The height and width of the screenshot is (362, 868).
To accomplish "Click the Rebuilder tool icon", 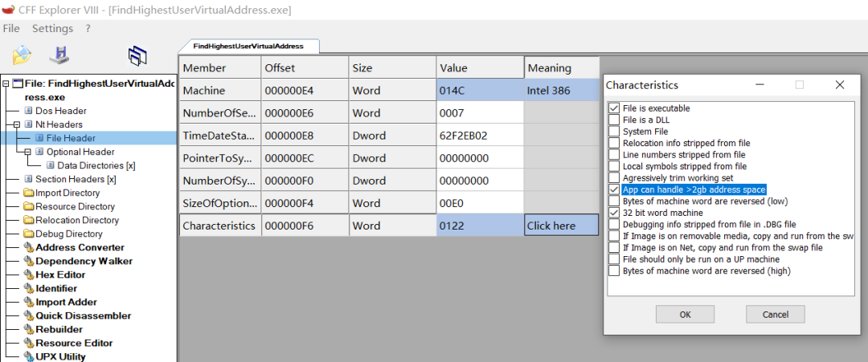I will (29, 329).
